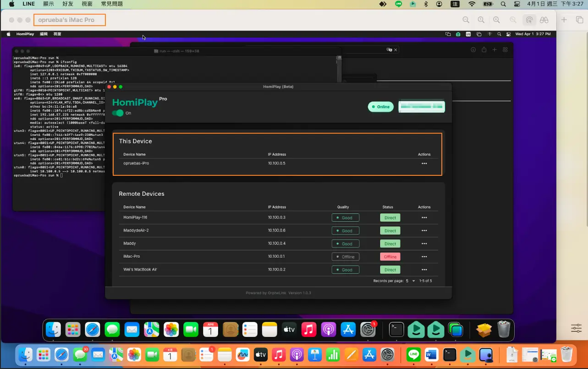Viewport: 588px width, 369px height.
Task: Toggle the HomiPlay On switch
Action: [118, 113]
